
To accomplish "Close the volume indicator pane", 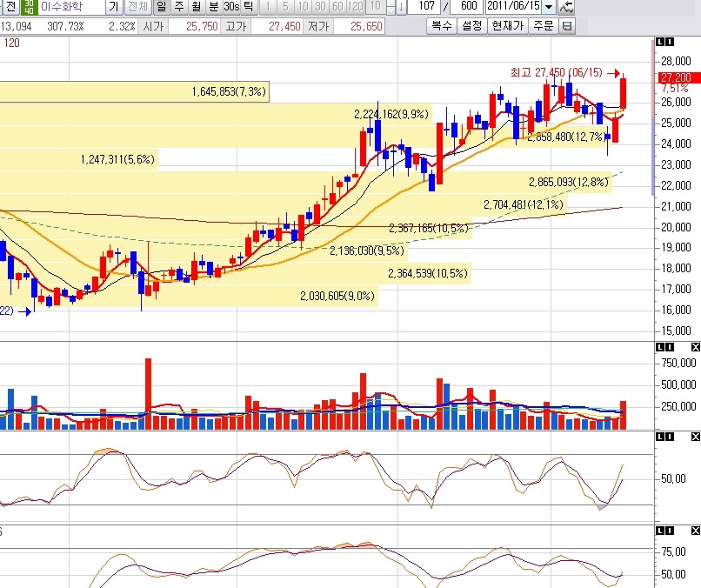I will coord(695,347).
